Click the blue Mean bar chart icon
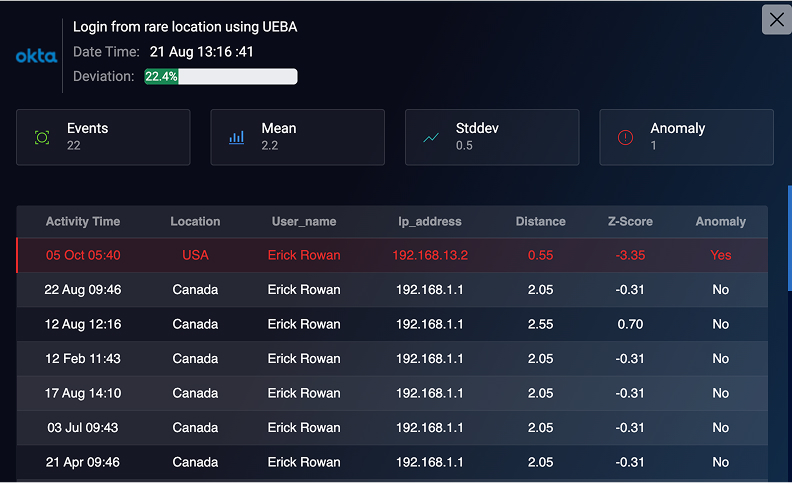 pos(236,137)
